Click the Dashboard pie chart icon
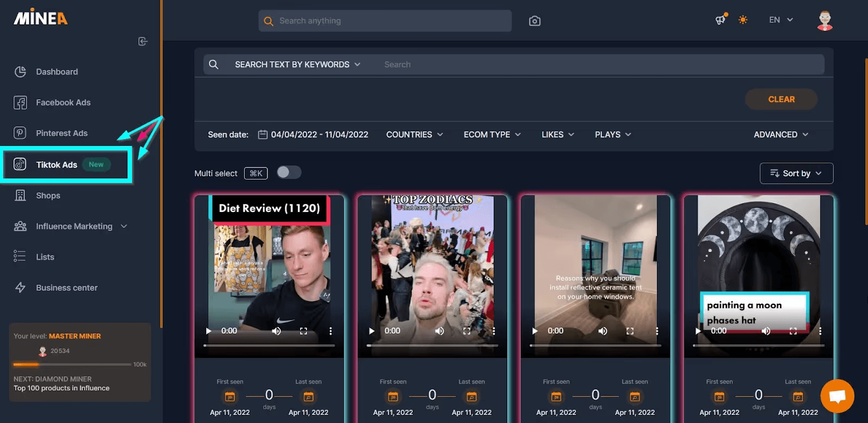Screen dimensions: 868x423 pyautogui.click(x=20, y=72)
